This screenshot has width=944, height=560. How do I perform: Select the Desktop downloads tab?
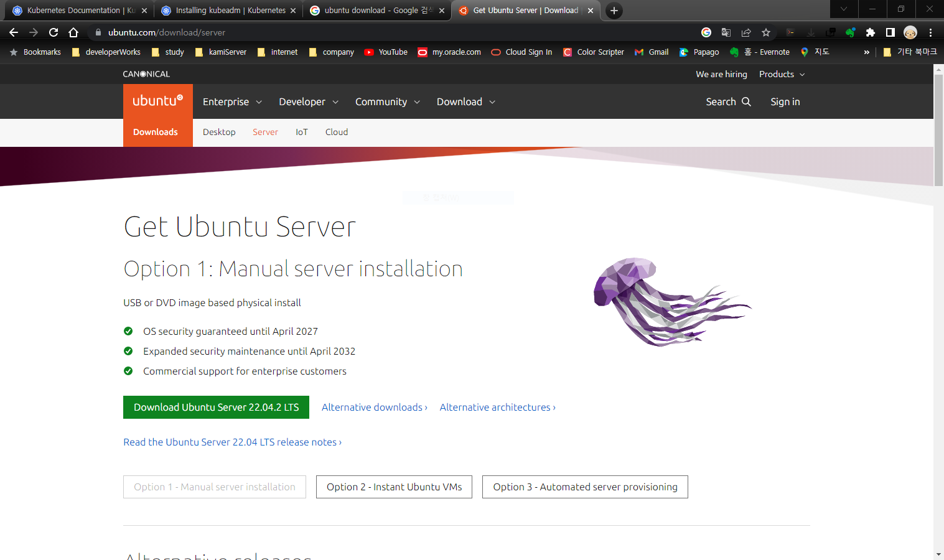coord(219,132)
